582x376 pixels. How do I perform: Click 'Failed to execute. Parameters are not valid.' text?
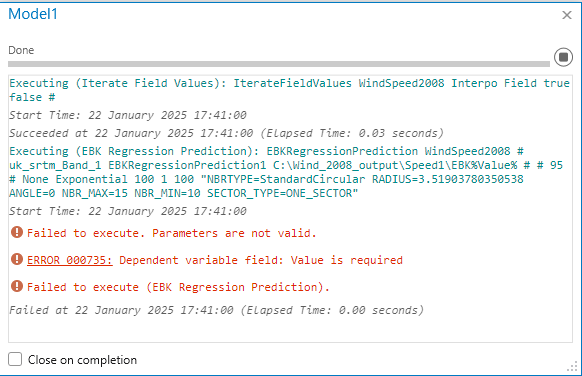click(171, 233)
